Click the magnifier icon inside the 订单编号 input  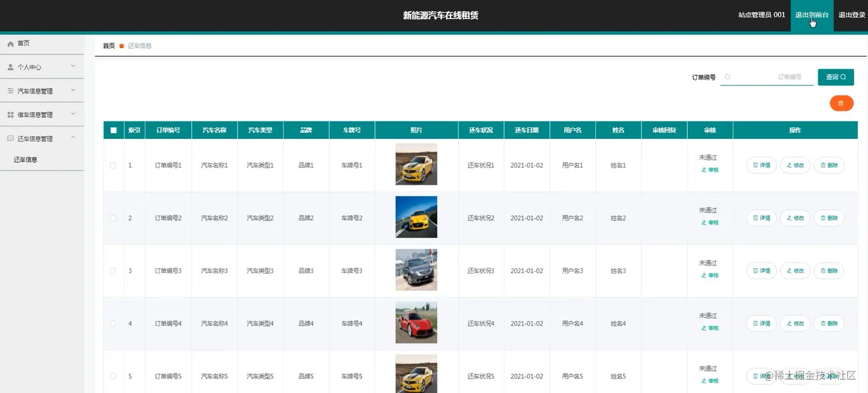728,77
